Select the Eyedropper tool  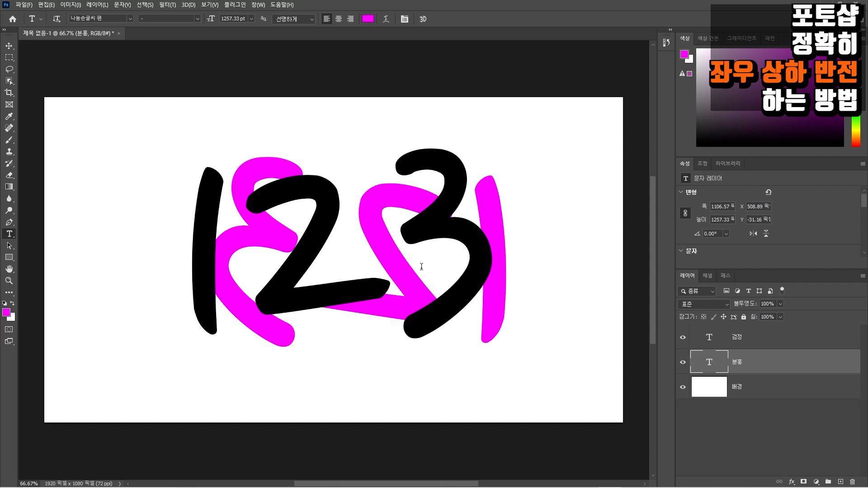9,116
